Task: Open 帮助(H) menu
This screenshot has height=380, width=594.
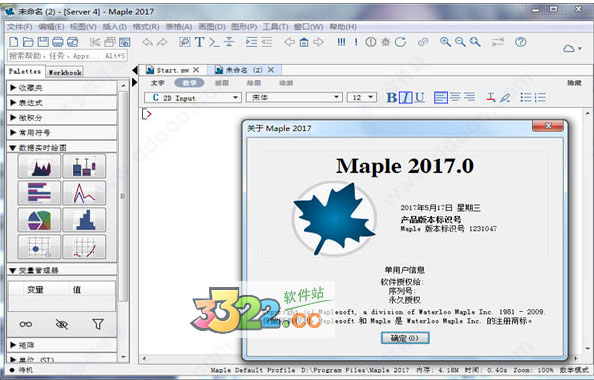Action: 343,27
